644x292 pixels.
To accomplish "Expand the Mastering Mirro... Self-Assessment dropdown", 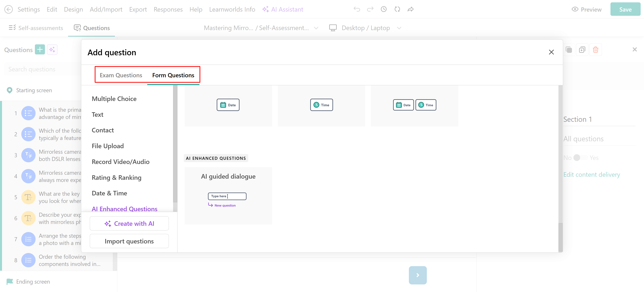I will (x=316, y=28).
